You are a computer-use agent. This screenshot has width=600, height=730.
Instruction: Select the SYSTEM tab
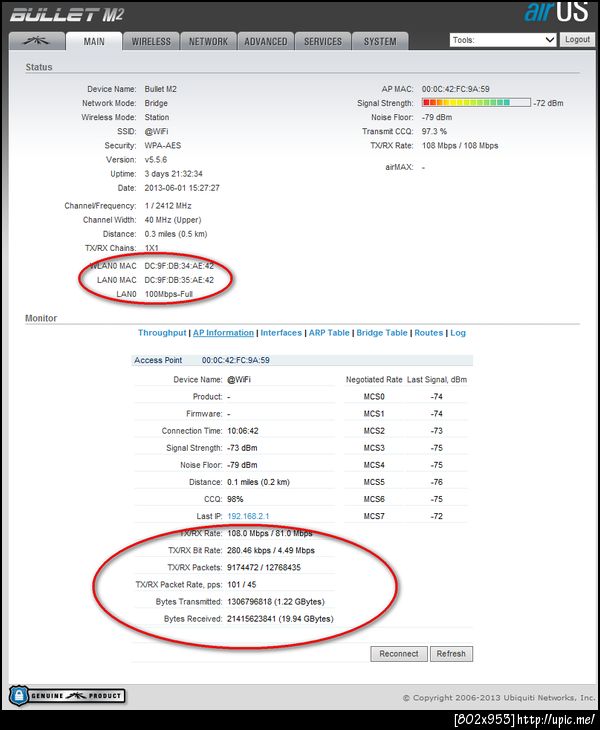(x=380, y=41)
